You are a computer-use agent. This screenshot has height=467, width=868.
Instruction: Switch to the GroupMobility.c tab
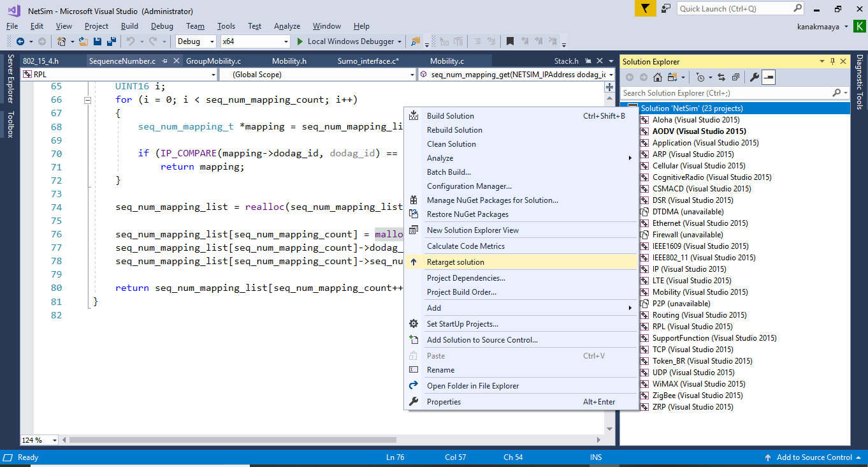pyautogui.click(x=213, y=61)
